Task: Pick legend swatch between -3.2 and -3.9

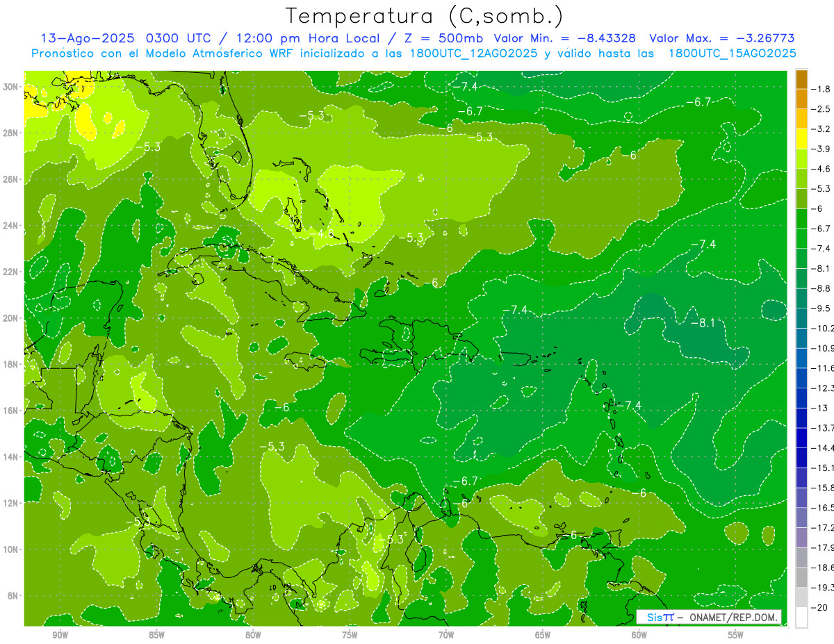Action: click(x=801, y=139)
